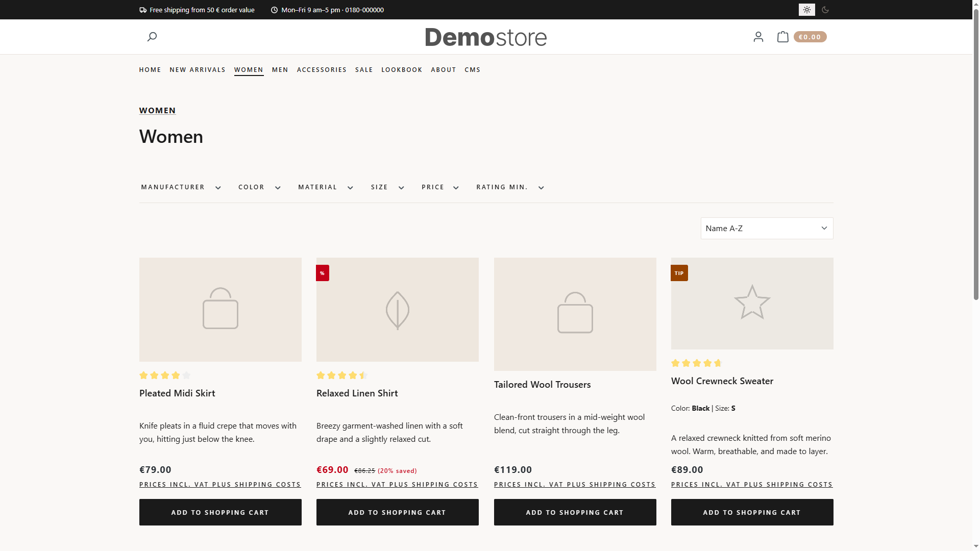Click the Pleated Midi Skirt star rating

pos(165,375)
